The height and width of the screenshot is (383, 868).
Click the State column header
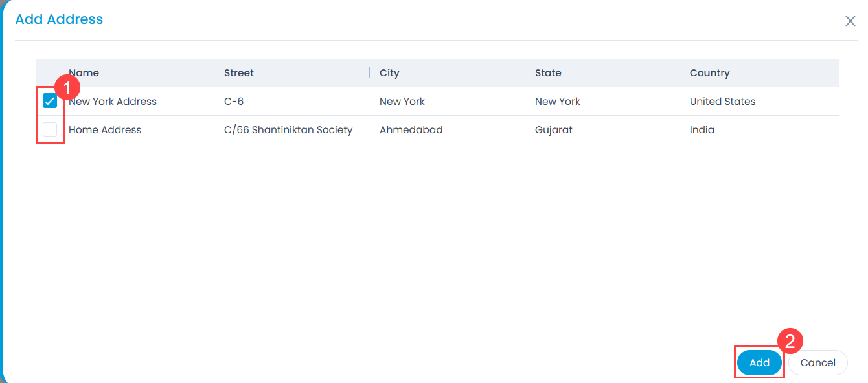tap(548, 73)
